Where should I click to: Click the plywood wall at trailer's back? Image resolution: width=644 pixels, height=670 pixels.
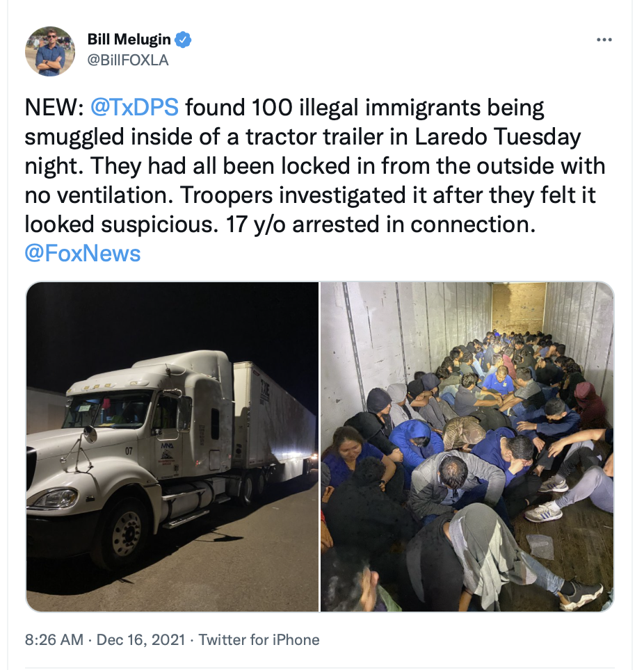[518, 308]
